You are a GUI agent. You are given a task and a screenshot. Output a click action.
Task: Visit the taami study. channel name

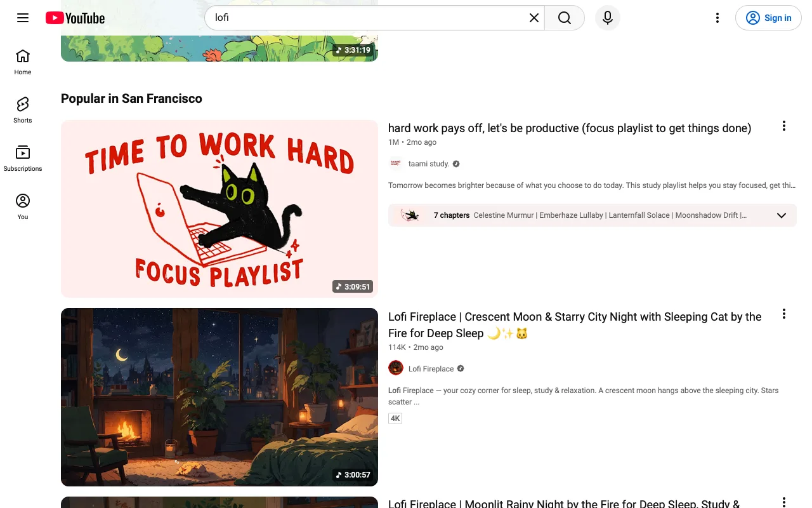click(x=429, y=164)
